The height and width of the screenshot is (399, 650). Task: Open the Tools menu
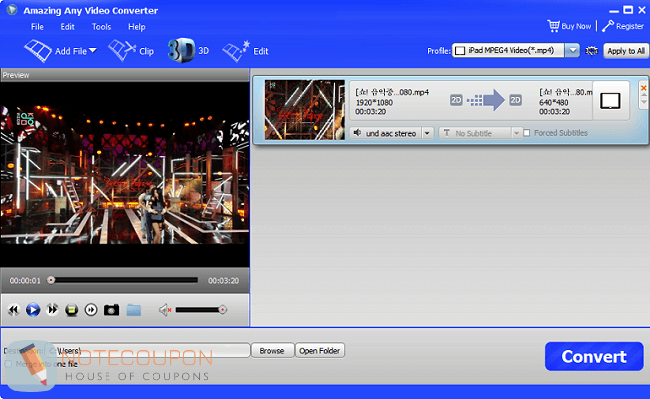[101, 27]
